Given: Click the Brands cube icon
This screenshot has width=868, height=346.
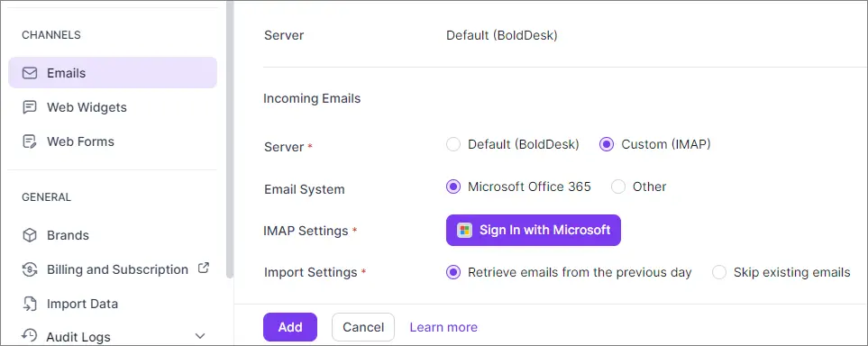Looking at the screenshot, I should [x=30, y=235].
